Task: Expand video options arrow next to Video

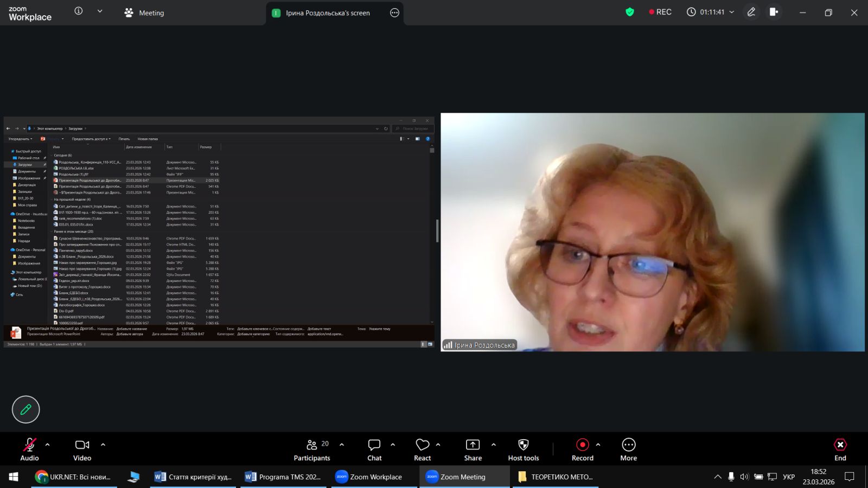Action: coord(103,445)
